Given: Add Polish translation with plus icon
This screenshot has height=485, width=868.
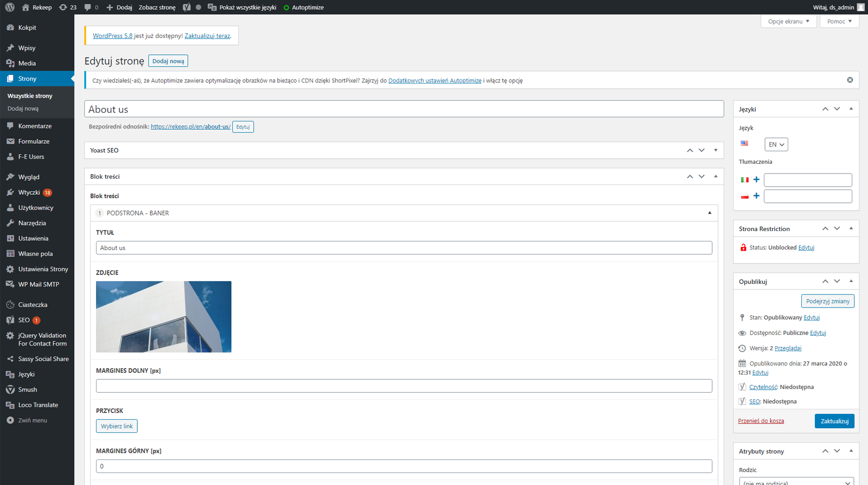Looking at the screenshot, I should click(756, 196).
